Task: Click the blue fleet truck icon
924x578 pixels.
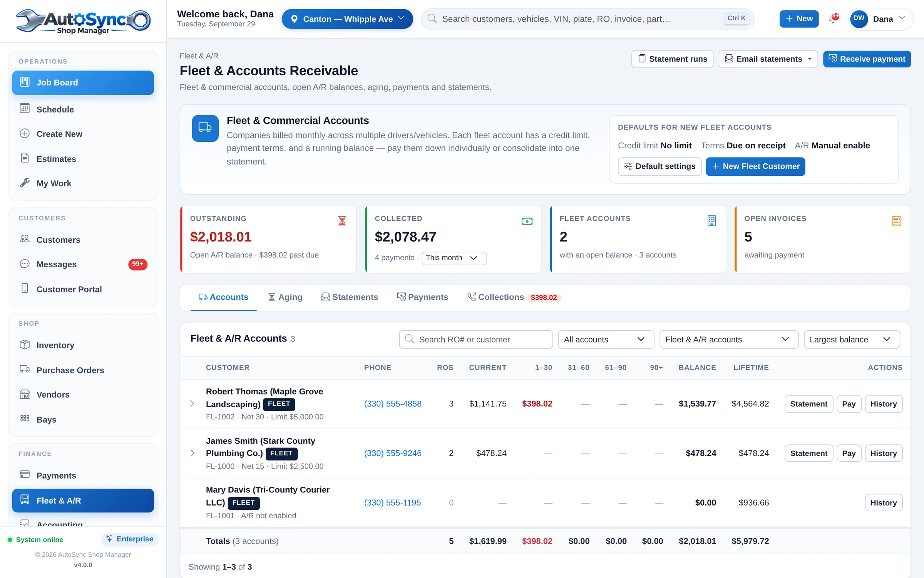Action: (205, 128)
